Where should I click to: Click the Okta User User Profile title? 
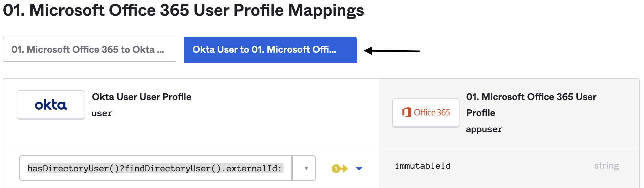tap(142, 97)
